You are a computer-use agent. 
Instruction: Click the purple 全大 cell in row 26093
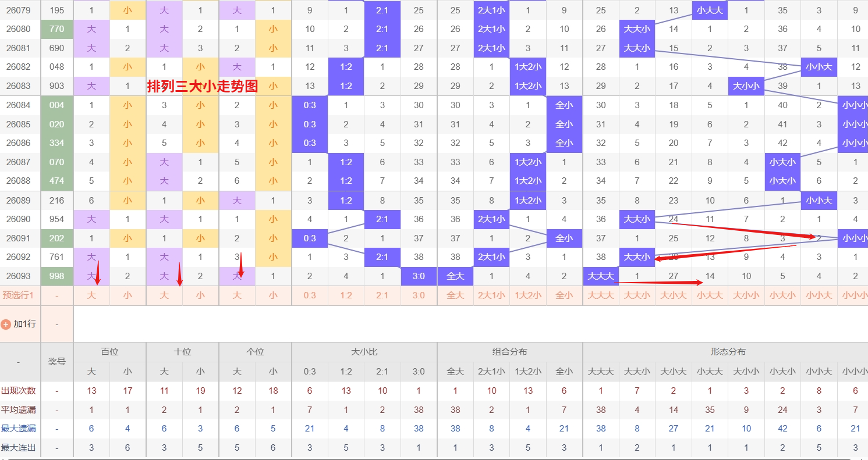pyautogui.click(x=455, y=276)
